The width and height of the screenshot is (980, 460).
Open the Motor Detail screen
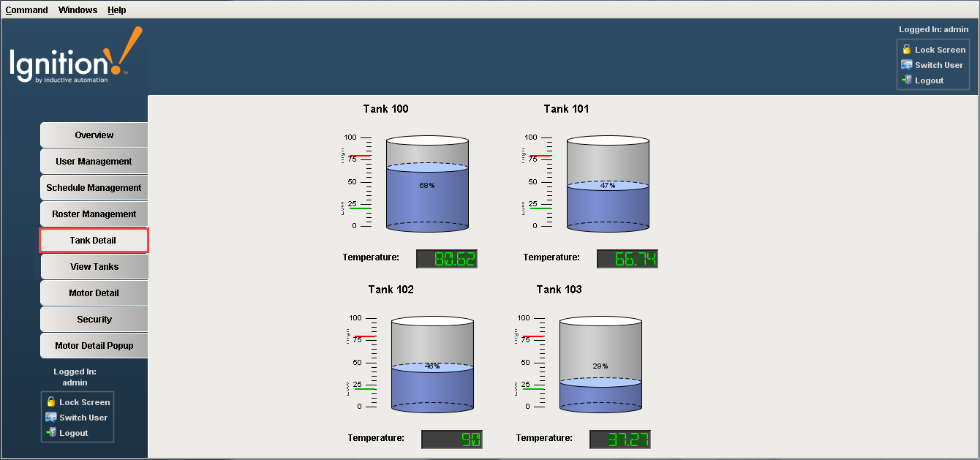click(x=94, y=293)
